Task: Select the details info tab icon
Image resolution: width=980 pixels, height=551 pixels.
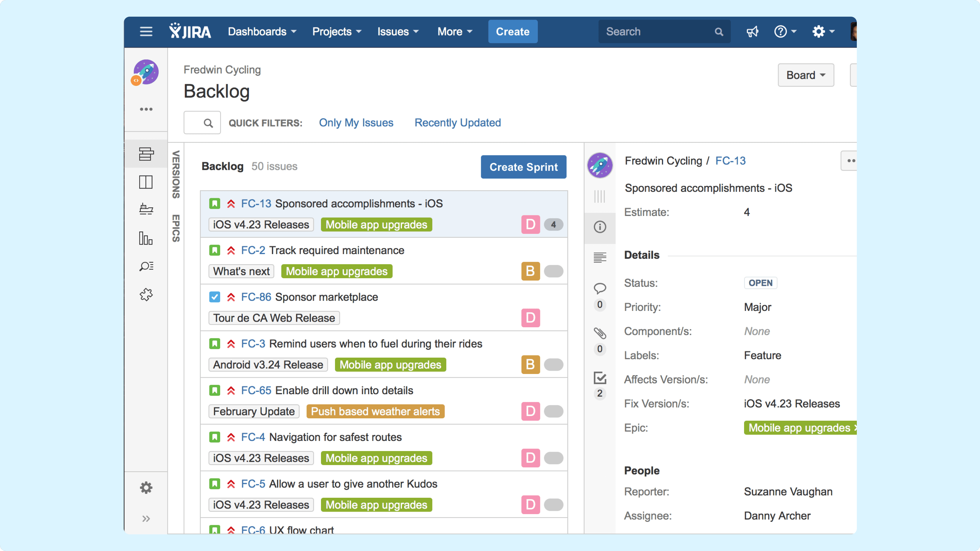Action: (599, 227)
